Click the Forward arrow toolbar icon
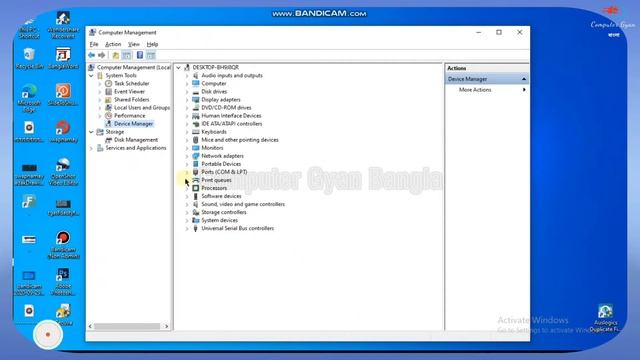Viewport: 640px width, 360px height. [102, 55]
